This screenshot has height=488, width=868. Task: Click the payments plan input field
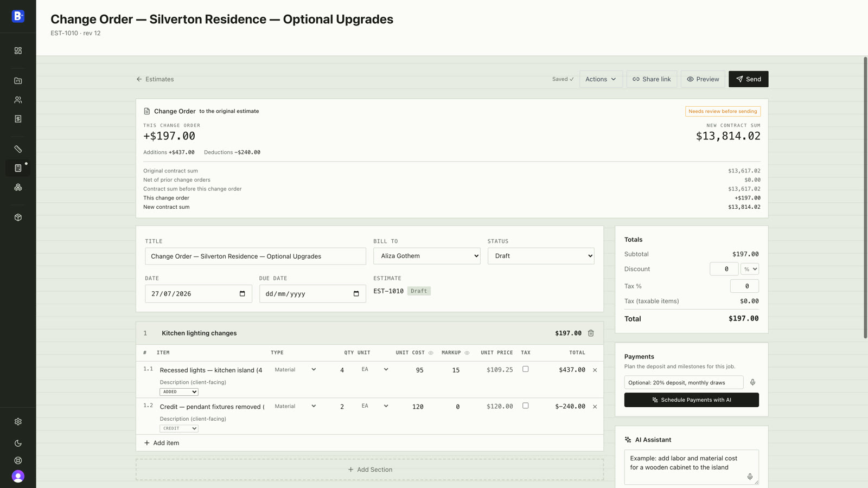click(x=684, y=382)
